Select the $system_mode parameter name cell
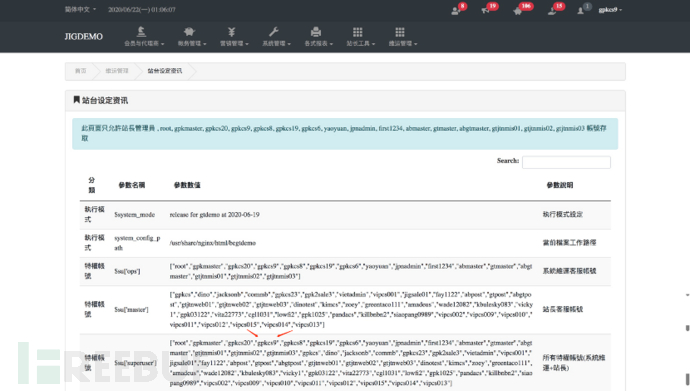The width and height of the screenshot is (690, 391). click(135, 215)
